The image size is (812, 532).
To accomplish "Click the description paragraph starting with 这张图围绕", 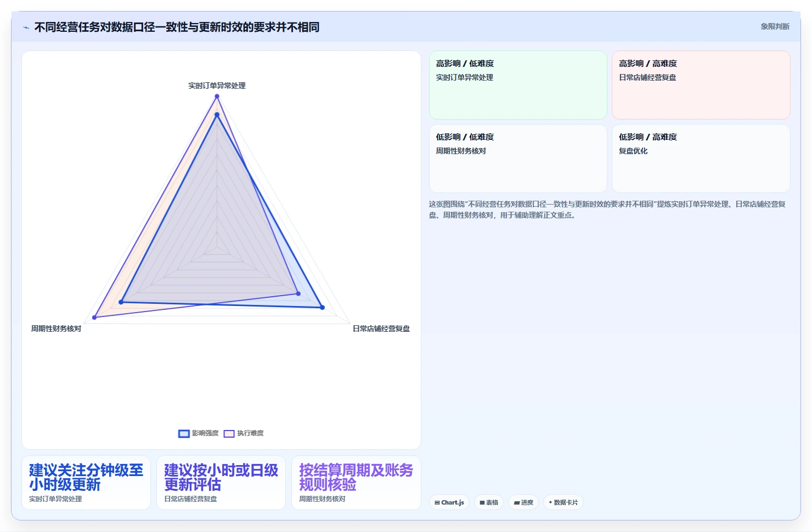I will (607, 210).
